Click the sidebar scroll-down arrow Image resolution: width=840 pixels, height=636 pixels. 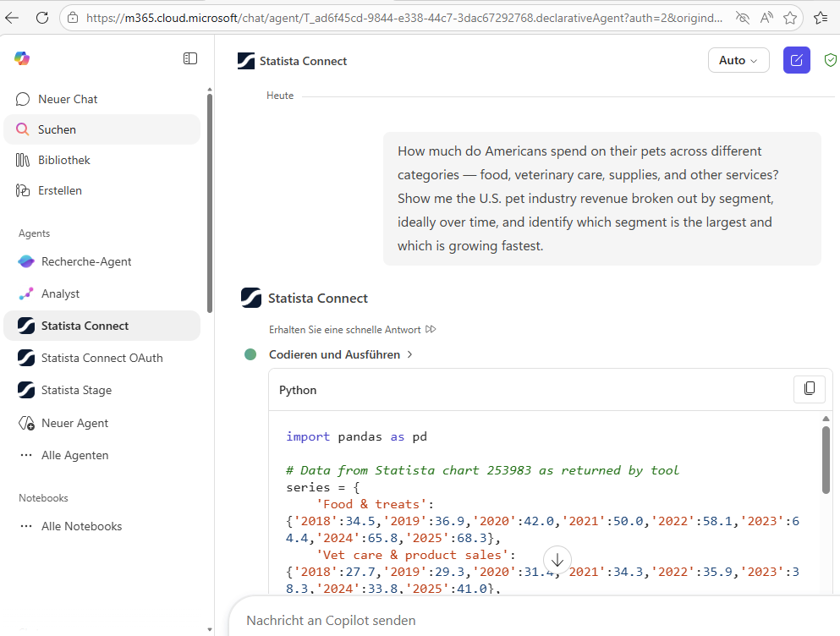(210, 629)
